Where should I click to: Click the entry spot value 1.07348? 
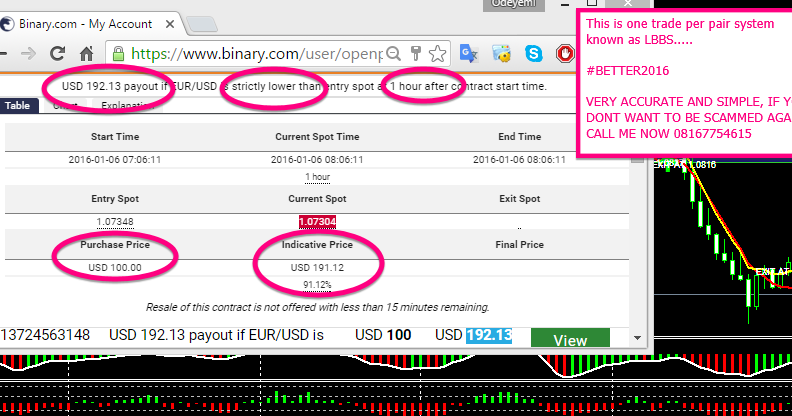click(115, 222)
